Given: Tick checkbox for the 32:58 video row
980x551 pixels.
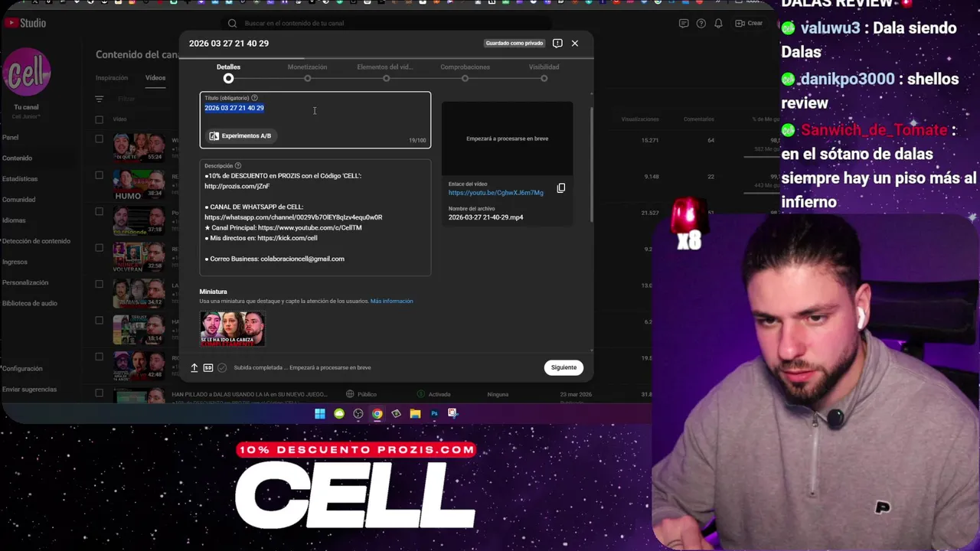Looking at the screenshot, I should click(x=99, y=247).
